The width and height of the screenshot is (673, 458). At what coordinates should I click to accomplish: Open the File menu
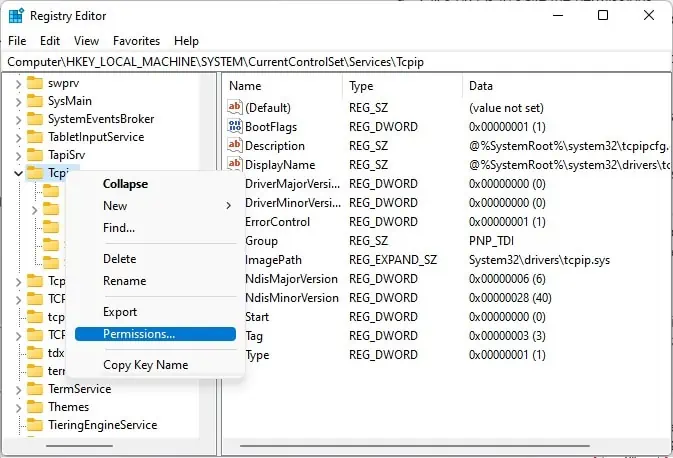[17, 41]
